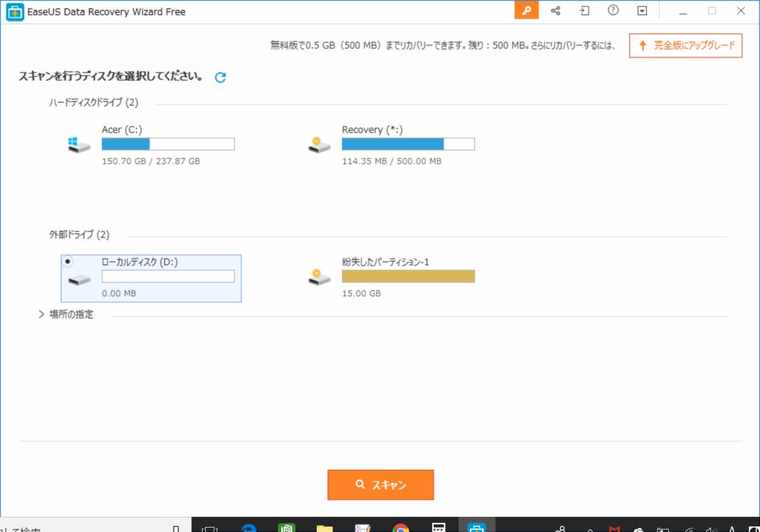Click the yellow lost partition capacity bar
This screenshot has width=760, height=532.
pos(408,276)
